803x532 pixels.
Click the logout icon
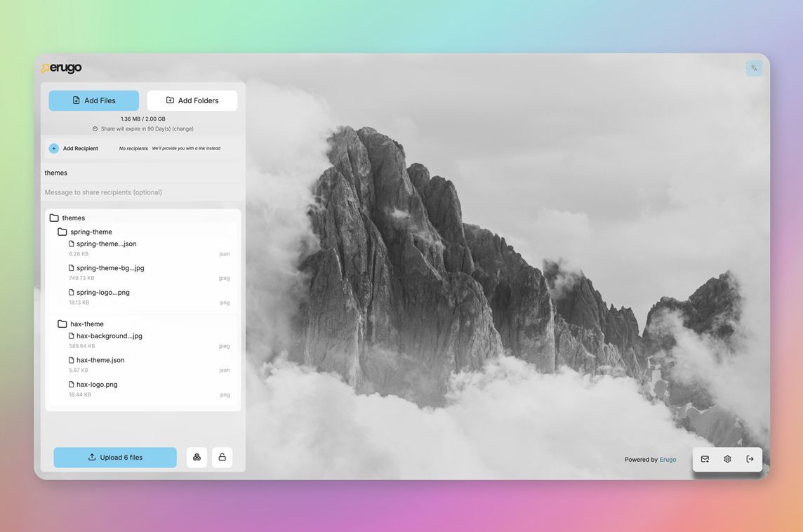coord(750,459)
